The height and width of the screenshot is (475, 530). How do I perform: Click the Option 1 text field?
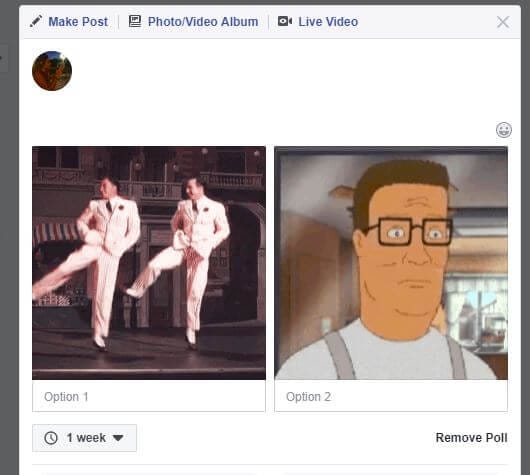(x=149, y=396)
